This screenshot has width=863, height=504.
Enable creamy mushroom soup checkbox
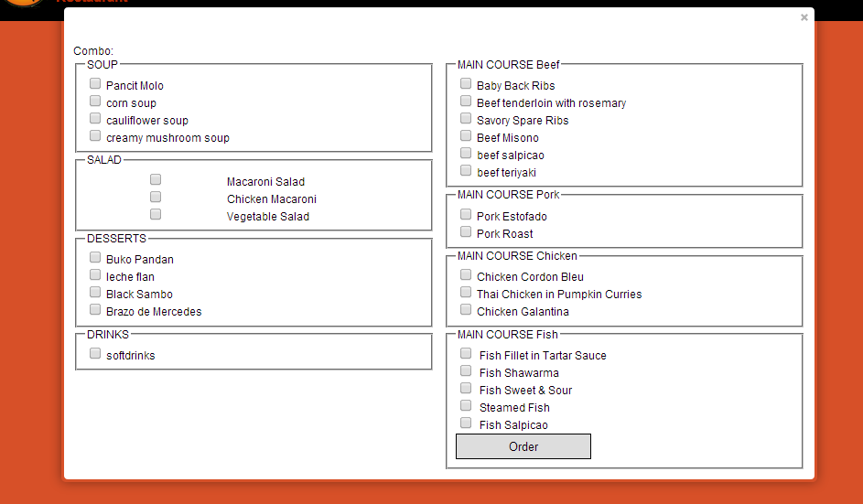point(95,136)
